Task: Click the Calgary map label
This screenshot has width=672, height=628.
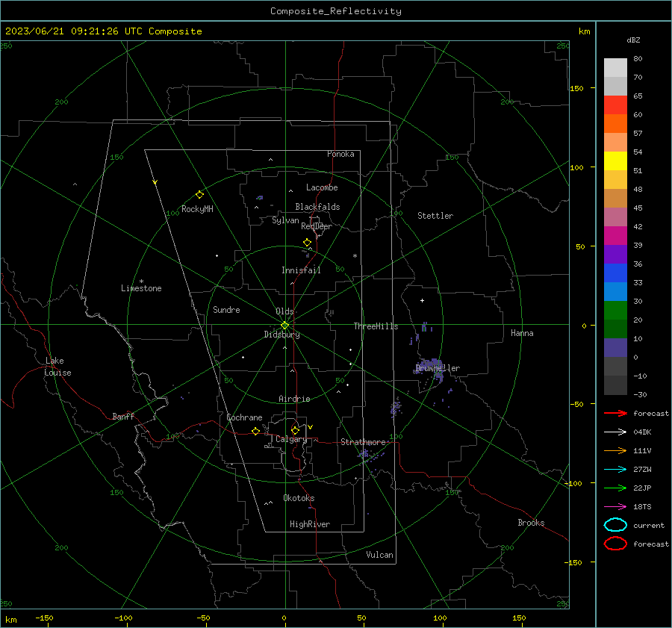Action: [x=291, y=439]
